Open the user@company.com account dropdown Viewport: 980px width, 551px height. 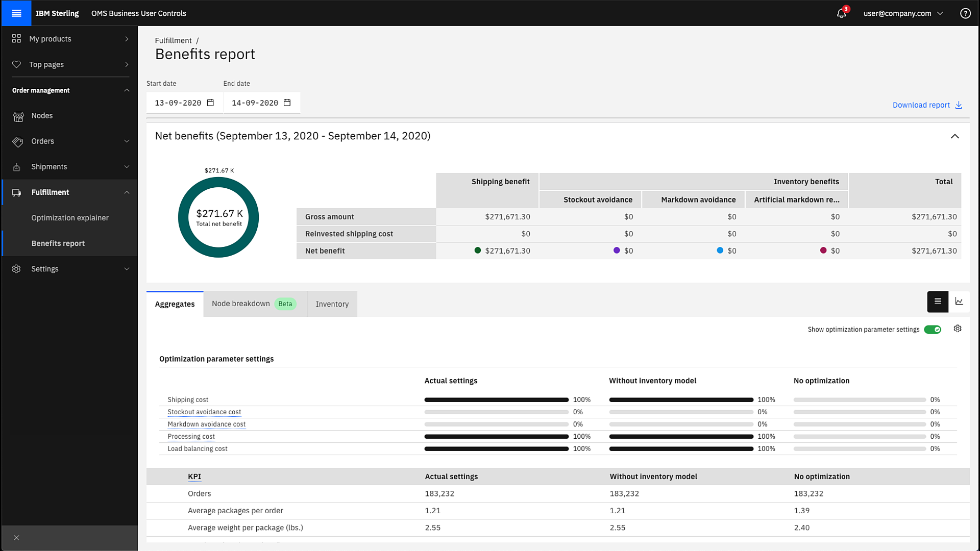902,14
